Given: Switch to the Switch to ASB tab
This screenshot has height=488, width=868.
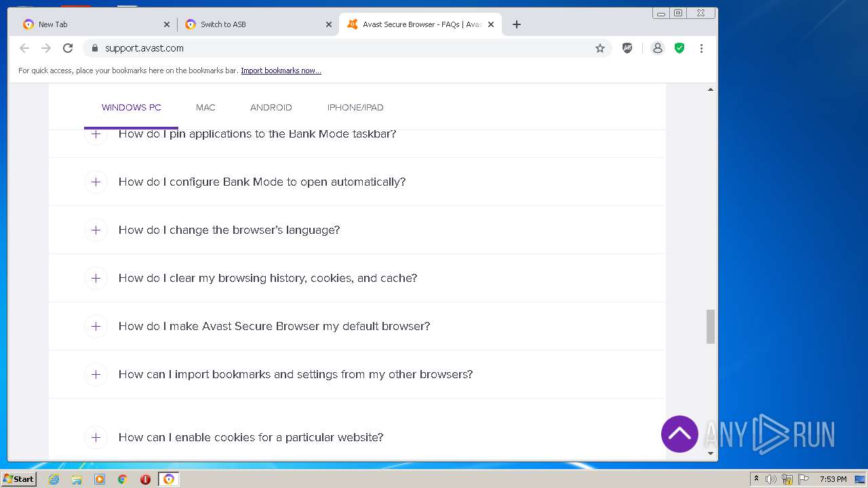Looking at the screenshot, I should click(x=258, y=24).
